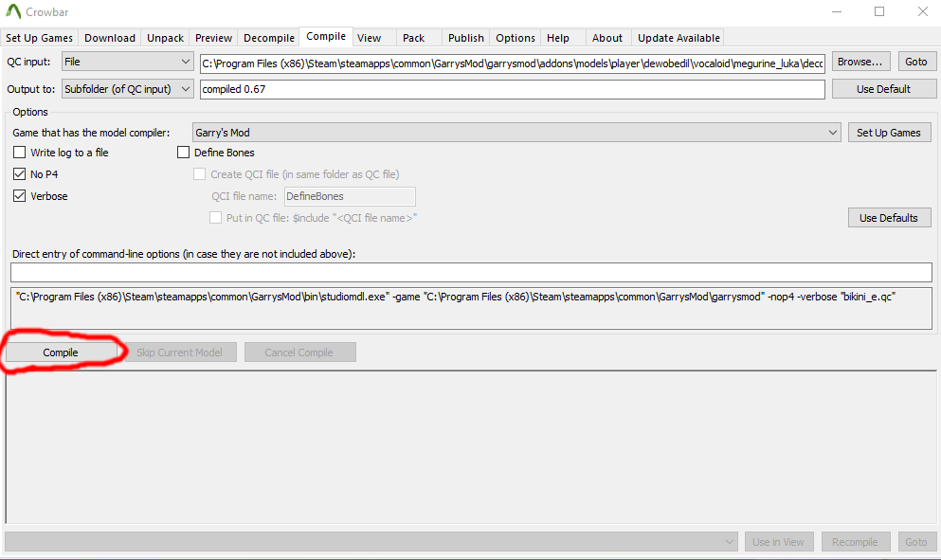Image resolution: width=941 pixels, height=560 pixels.
Task: Close the Crowbar window
Action: [922, 11]
